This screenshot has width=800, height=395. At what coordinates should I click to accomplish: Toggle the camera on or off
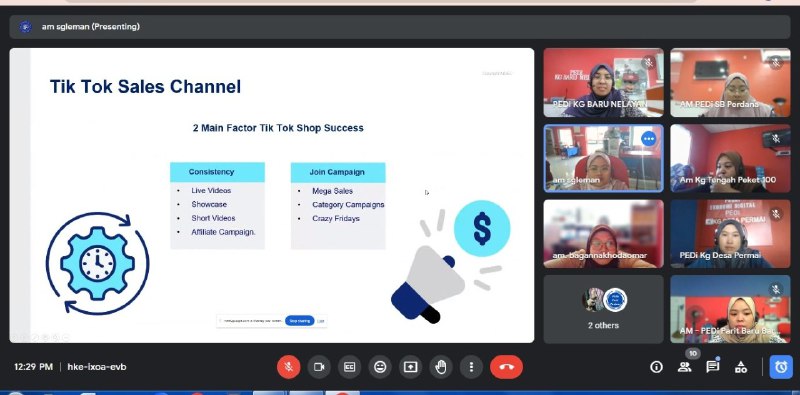(319, 367)
